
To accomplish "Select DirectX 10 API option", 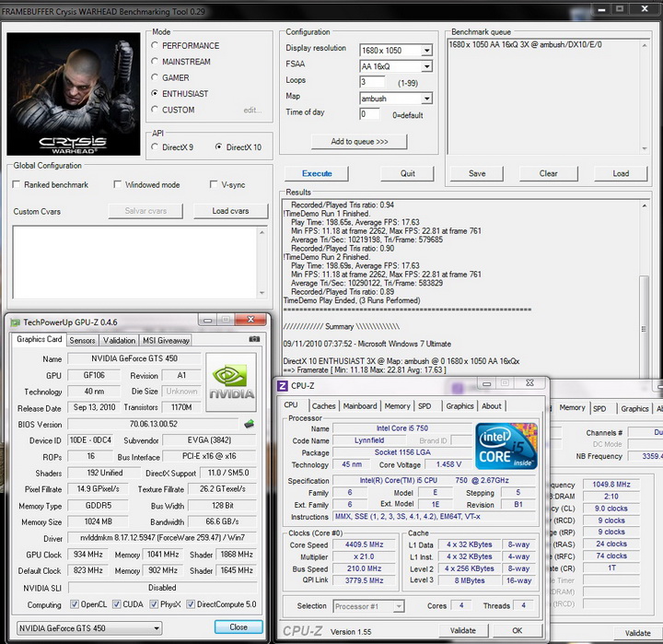I will 218,146.
